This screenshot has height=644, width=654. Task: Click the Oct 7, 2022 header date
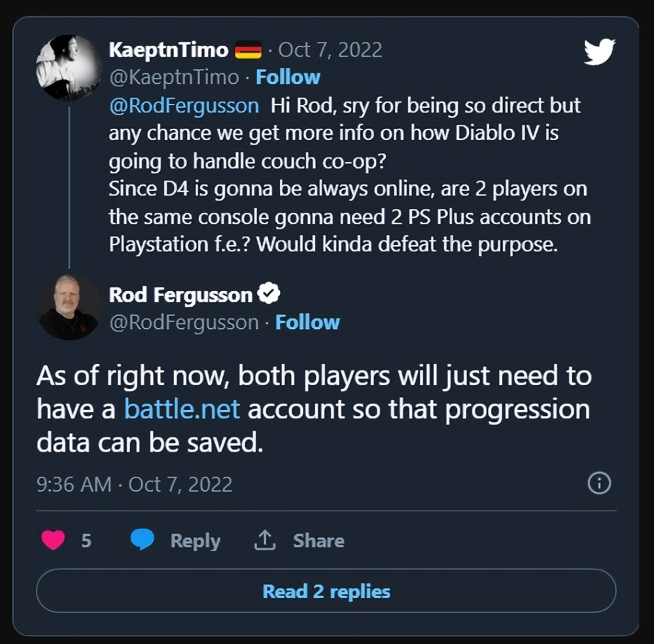click(330, 50)
